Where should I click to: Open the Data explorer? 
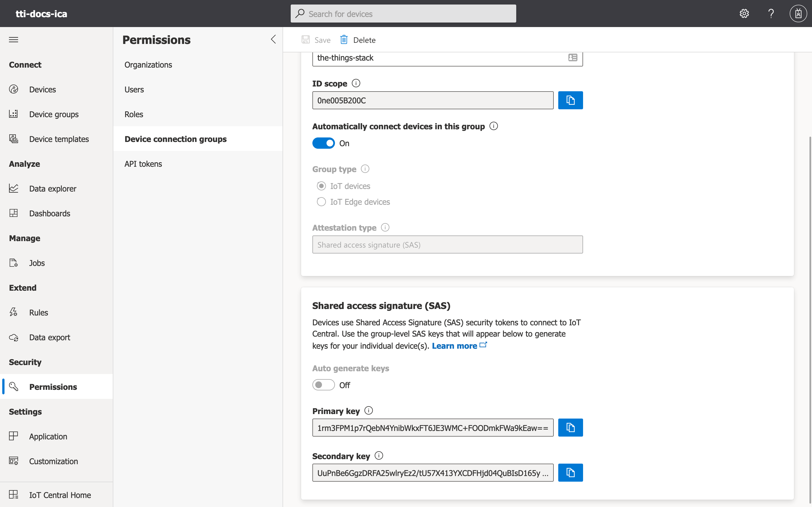point(53,188)
